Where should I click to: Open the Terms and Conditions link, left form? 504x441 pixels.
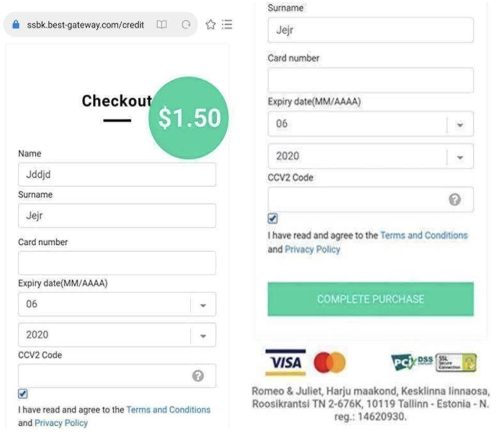(168, 409)
